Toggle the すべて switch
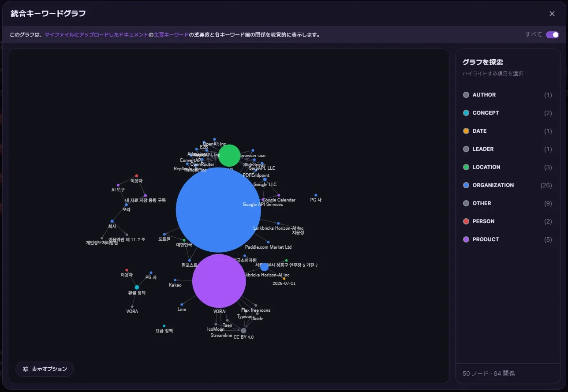This screenshot has height=392, width=568. (552, 35)
